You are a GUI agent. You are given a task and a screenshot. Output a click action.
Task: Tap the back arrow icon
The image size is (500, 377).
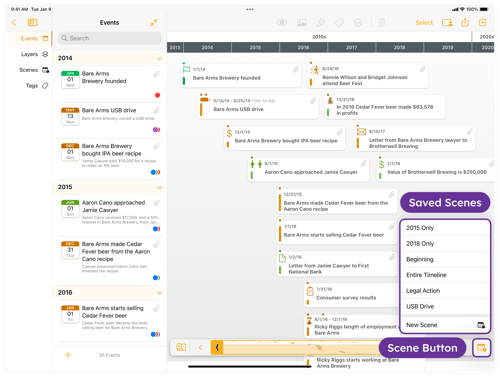(14, 22)
